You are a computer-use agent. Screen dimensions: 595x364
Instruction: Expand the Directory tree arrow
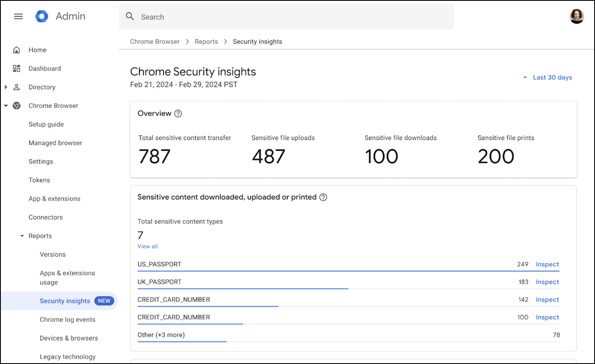pos(6,87)
